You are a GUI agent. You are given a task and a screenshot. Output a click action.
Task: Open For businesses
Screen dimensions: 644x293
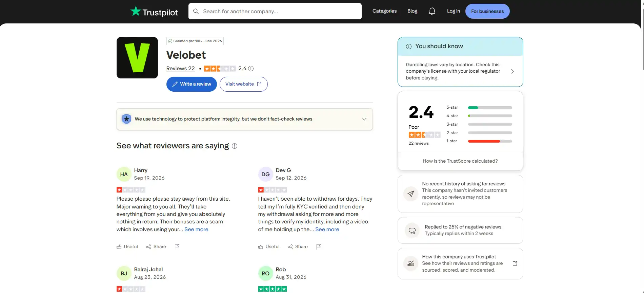tap(487, 11)
